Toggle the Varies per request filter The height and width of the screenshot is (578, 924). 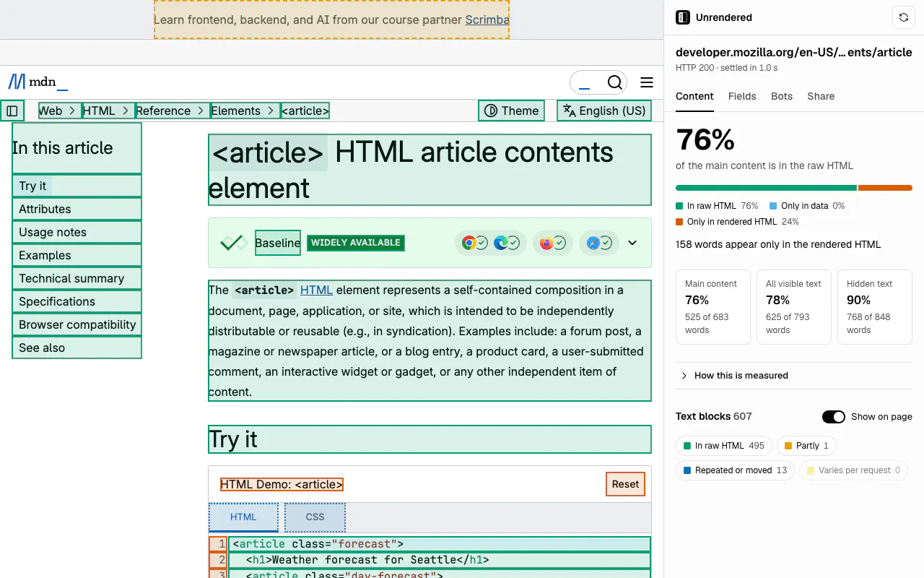click(853, 470)
